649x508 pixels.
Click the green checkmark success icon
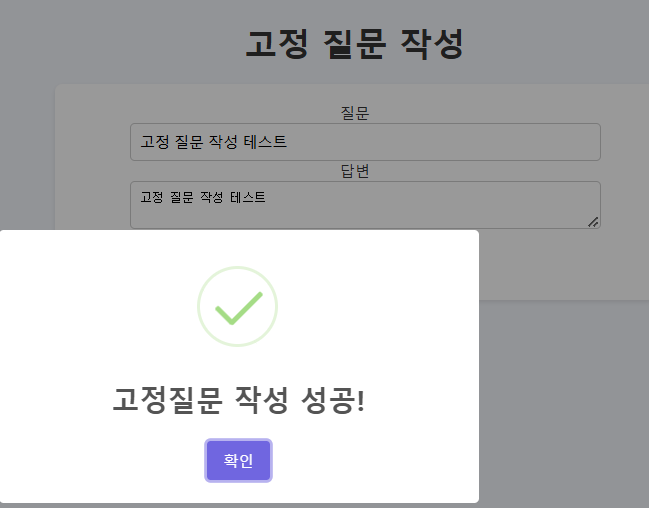click(238, 306)
